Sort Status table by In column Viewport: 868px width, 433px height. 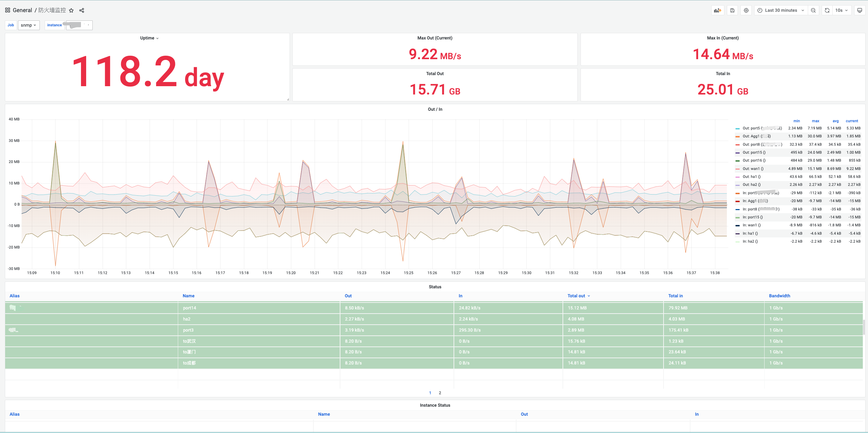[x=460, y=296]
